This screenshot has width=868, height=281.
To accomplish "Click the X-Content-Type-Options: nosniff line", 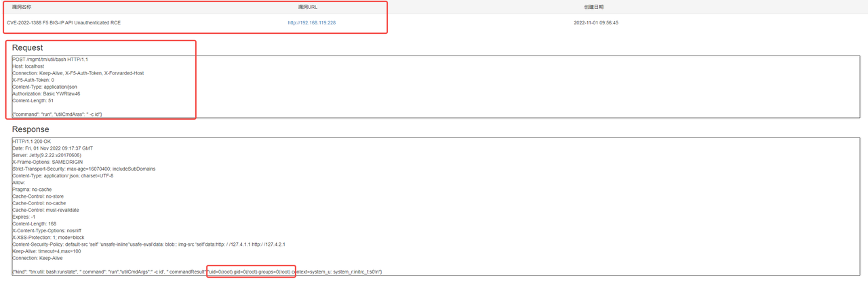I will click(x=46, y=230).
